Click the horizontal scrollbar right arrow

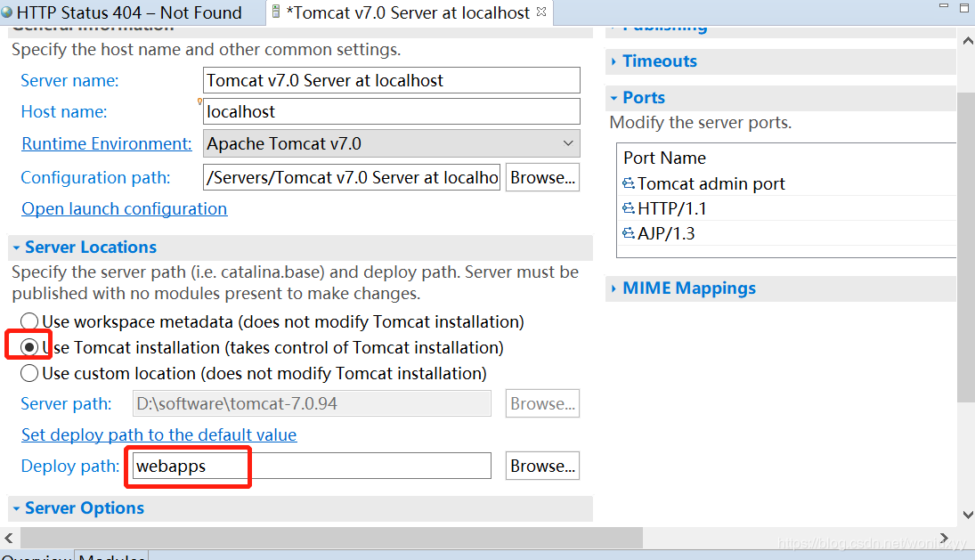944,538
